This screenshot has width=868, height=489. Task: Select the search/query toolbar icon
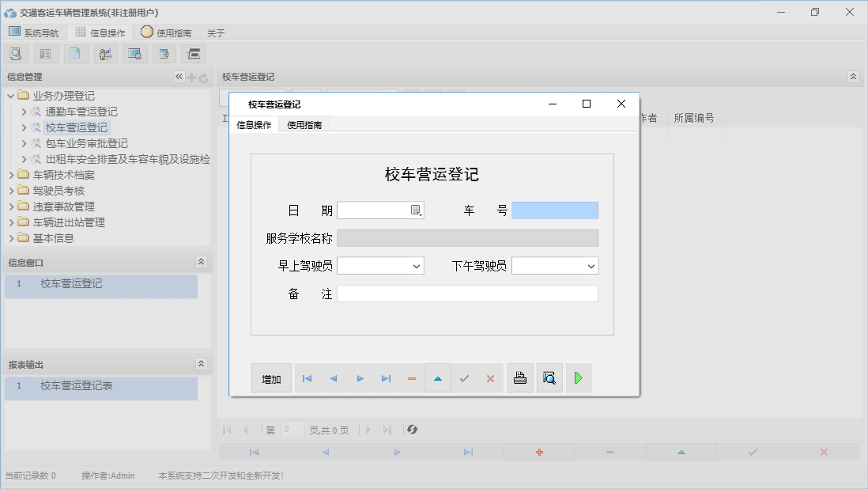coord(16,53)
